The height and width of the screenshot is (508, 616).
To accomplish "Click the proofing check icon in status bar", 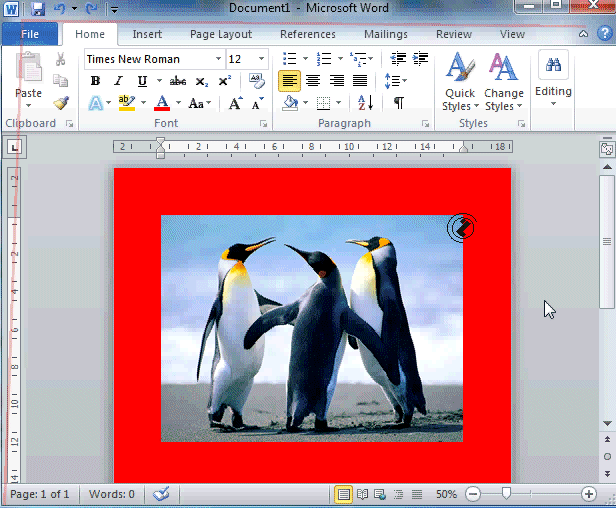I will pyautogui.click(x=161, y=494).
